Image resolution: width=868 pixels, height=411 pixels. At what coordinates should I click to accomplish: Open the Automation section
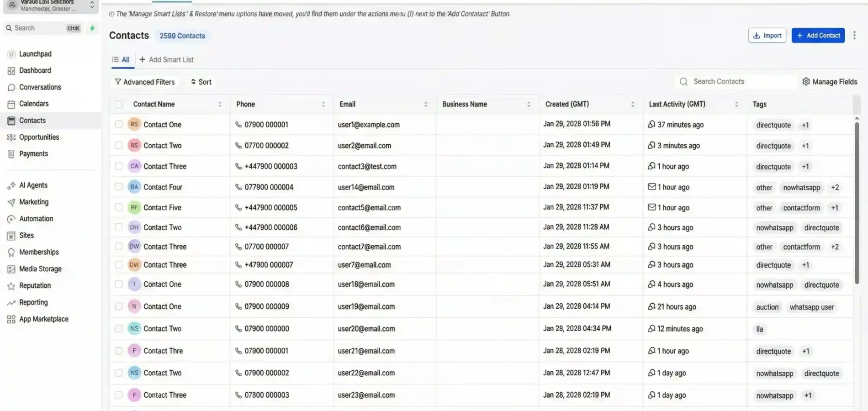click(36, 218)
